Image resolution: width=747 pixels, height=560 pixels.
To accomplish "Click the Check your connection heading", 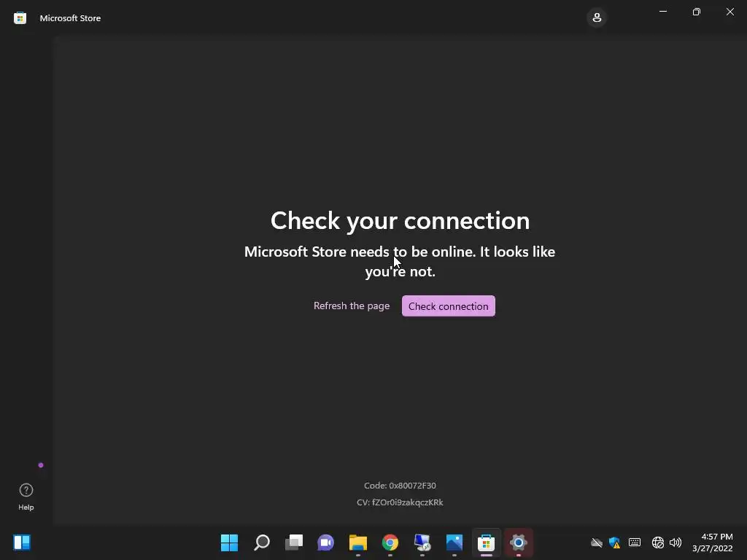I will tap(400, 220).
